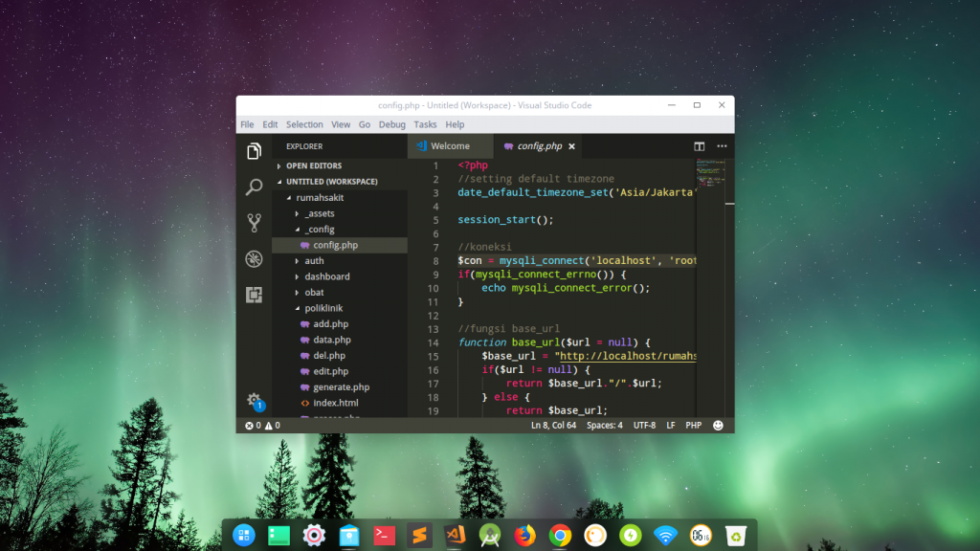Open the editor More Actions ellipsis
Screen dimensions: 980x551
[x=722, y=146]
